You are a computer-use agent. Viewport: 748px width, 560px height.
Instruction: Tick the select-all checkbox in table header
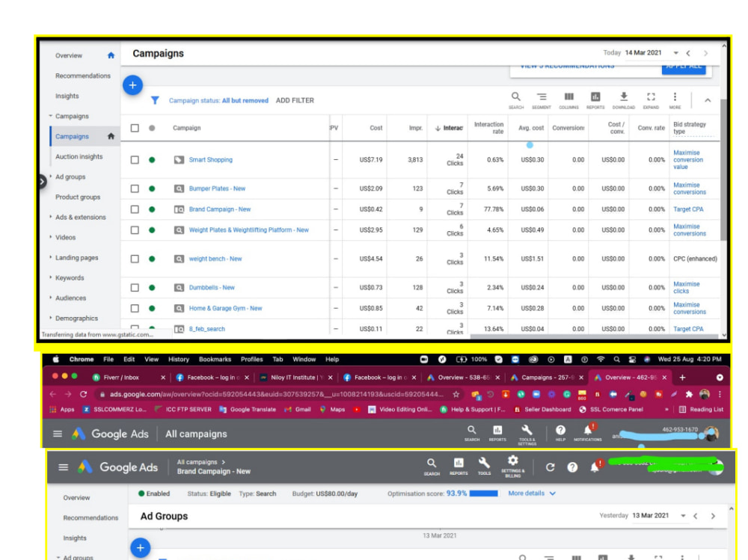point(135,128)
